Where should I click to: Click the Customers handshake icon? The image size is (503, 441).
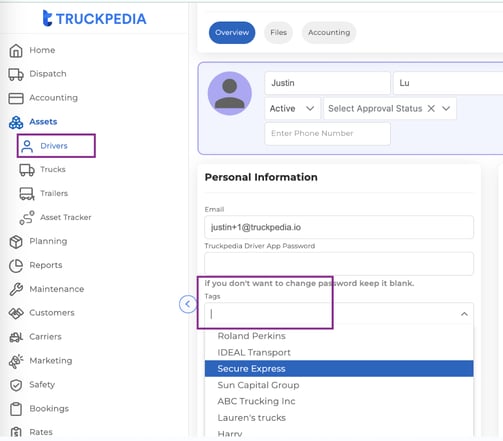pyautogui.click(x=16, y=313)
